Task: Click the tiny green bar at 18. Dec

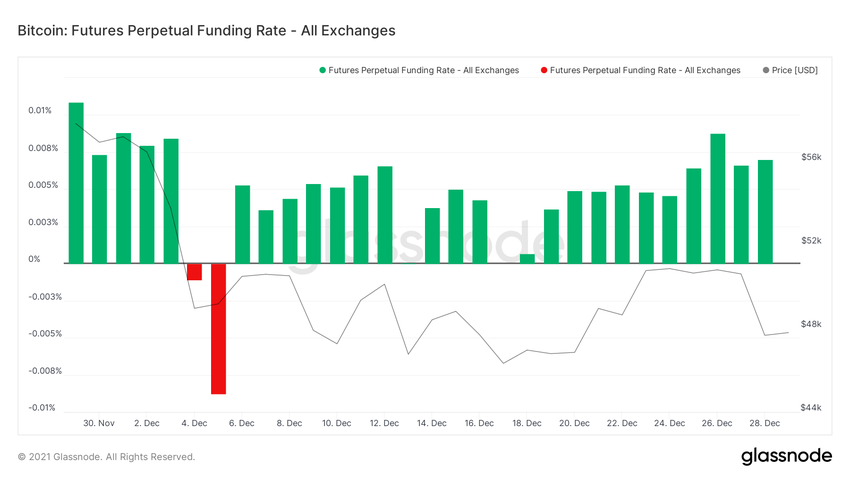Action: point(527,258)
